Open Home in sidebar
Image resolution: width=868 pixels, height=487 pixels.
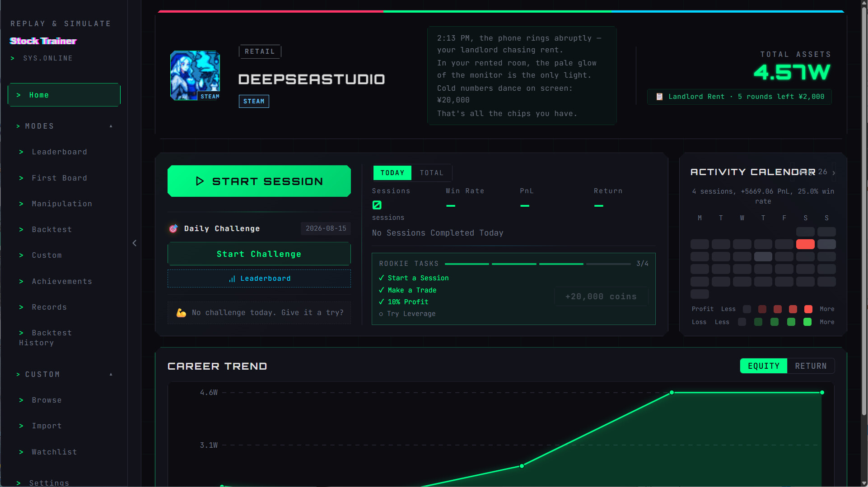point(64,95)
